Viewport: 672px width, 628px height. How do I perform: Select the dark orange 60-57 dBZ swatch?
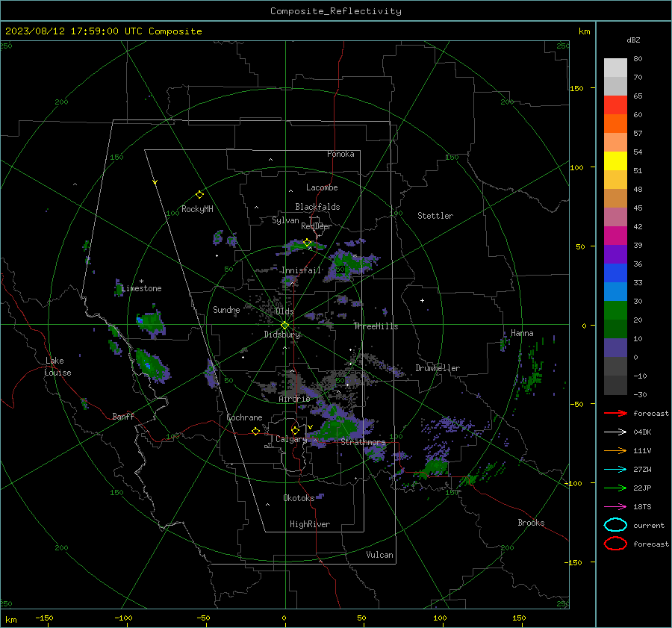coord(615,123)
